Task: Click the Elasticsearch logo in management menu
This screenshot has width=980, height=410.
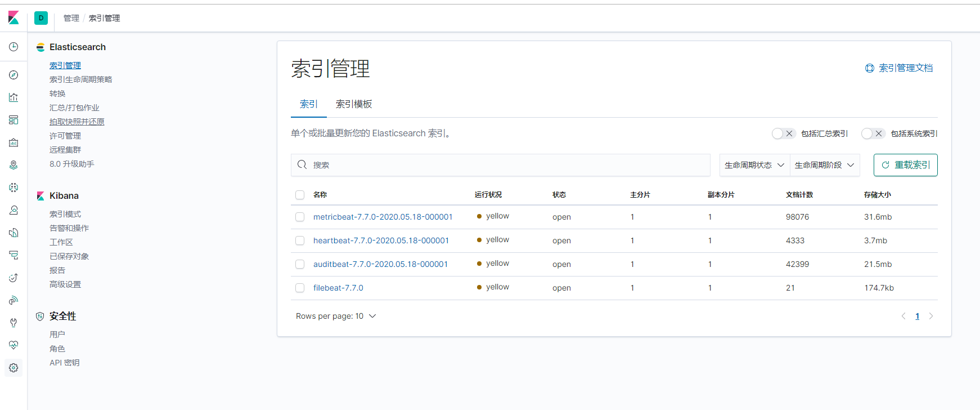Action: [41, 47]
